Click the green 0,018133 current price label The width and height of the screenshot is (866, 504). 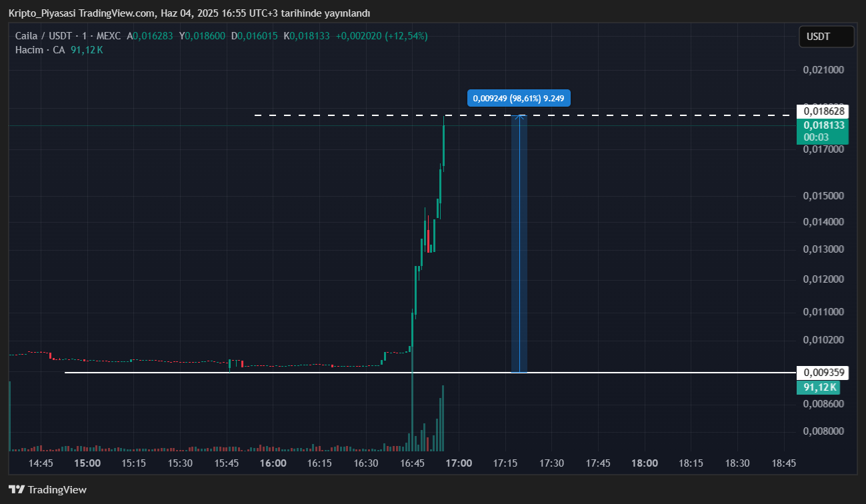pos(823,125)
